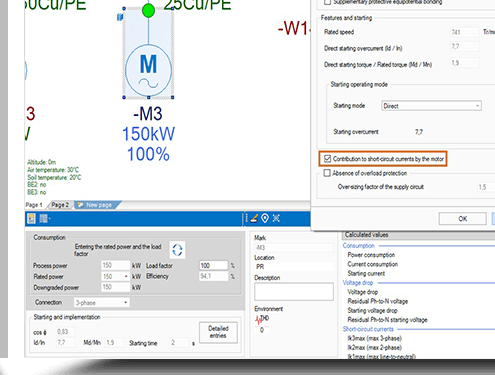Click the 'Starting voltage drop' row
The image size is (495, 375).
click(x=372, y=311)
